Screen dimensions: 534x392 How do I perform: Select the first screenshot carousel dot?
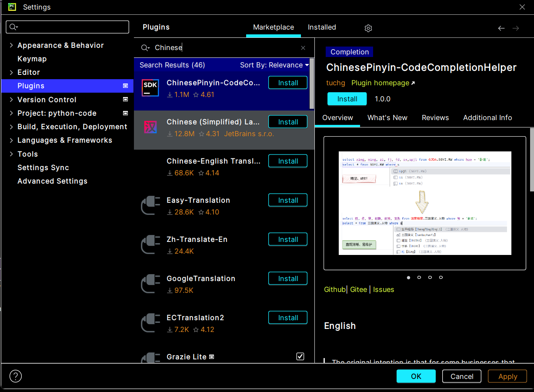(x=408, y=277)
